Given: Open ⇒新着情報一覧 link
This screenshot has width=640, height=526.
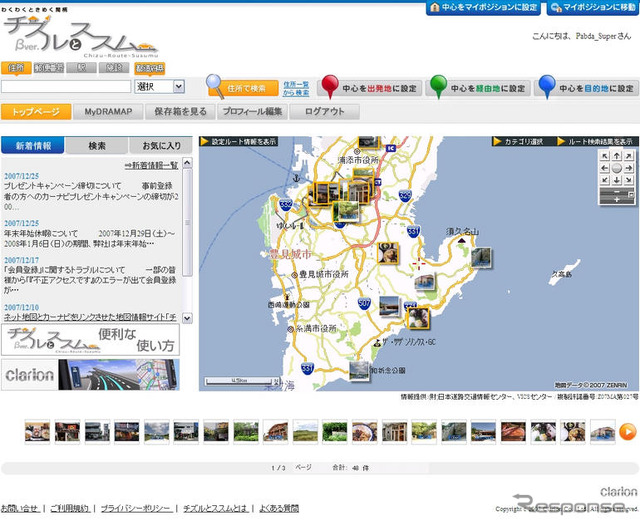Looking at the screenshot, I should (151, 165).
